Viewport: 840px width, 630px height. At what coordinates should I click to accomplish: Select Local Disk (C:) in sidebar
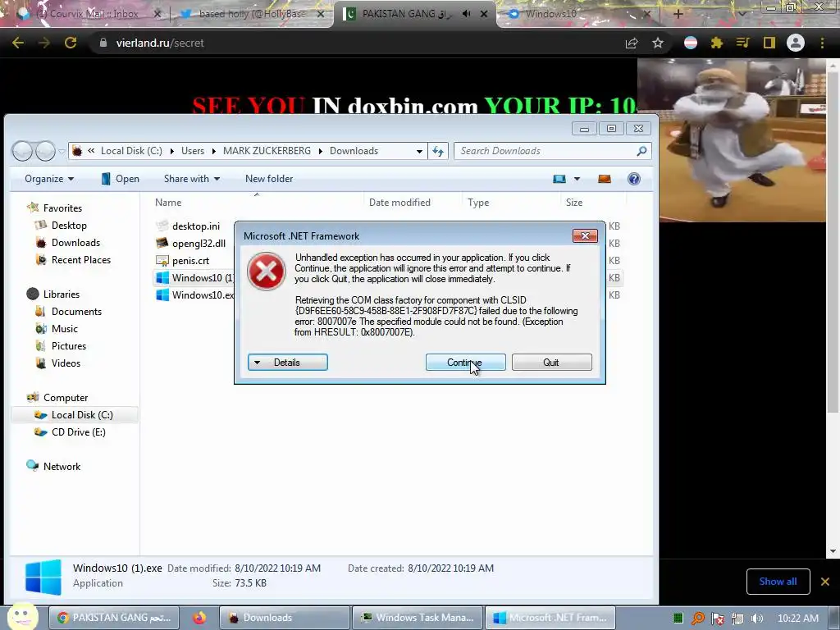click(x=74, y=414)
